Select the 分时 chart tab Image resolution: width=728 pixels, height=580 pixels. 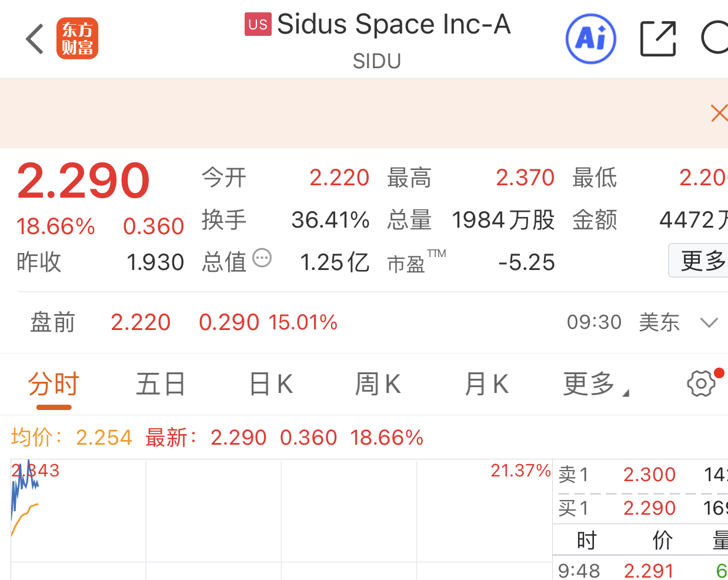pos(54,385)
